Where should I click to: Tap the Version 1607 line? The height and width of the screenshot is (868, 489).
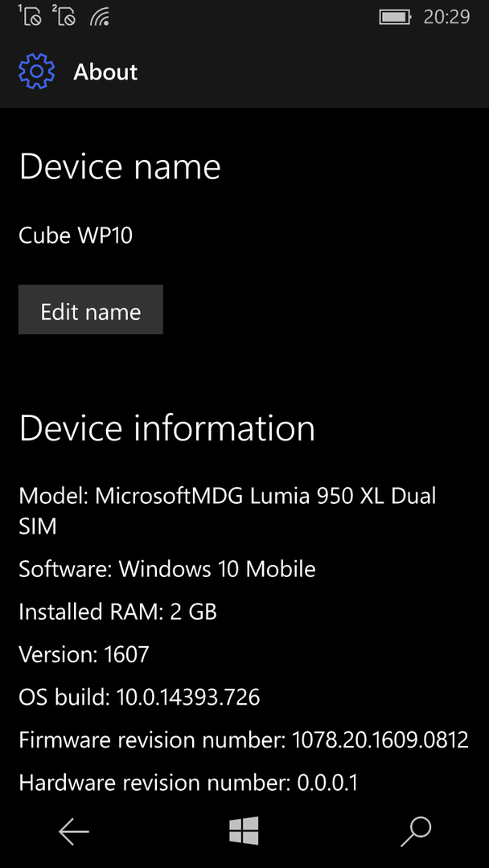pyautogui.click(x=84, y=655)
